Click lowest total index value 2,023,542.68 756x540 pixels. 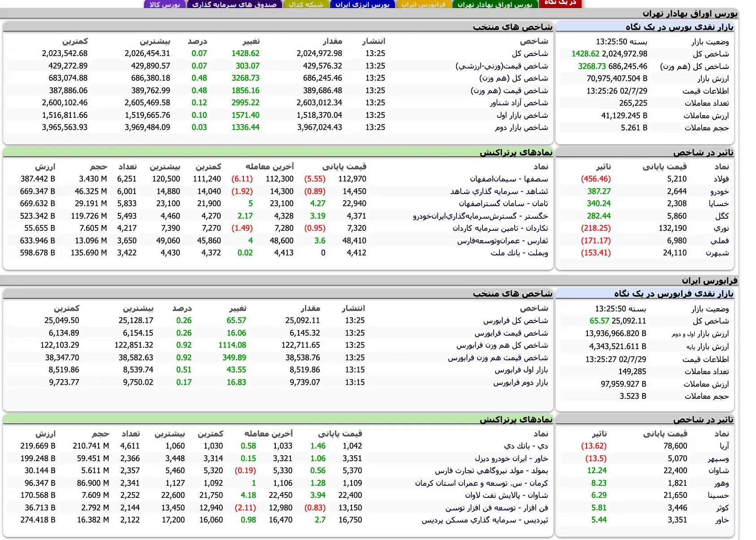65,53
